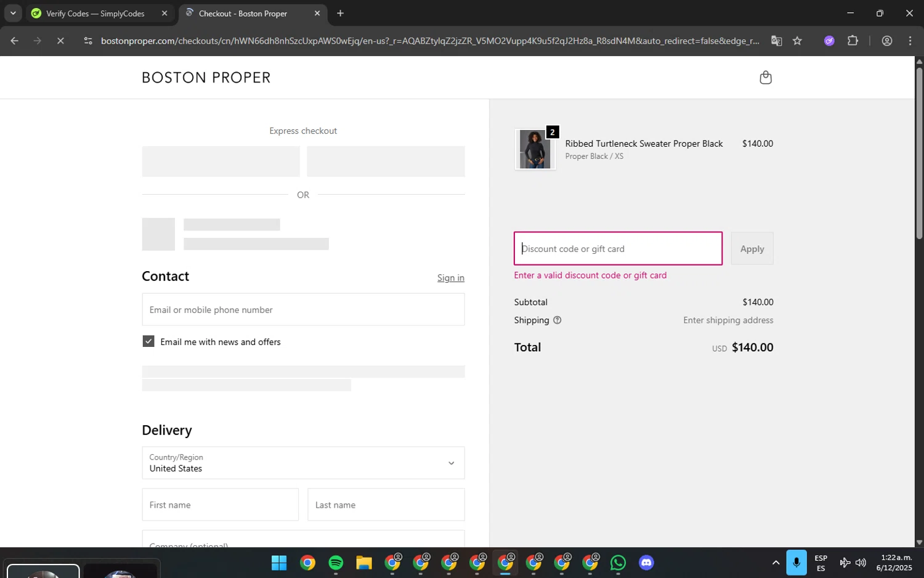Open a new browser tab
The width and height of the screenshot is (924, 578).
tap(340, 13)
